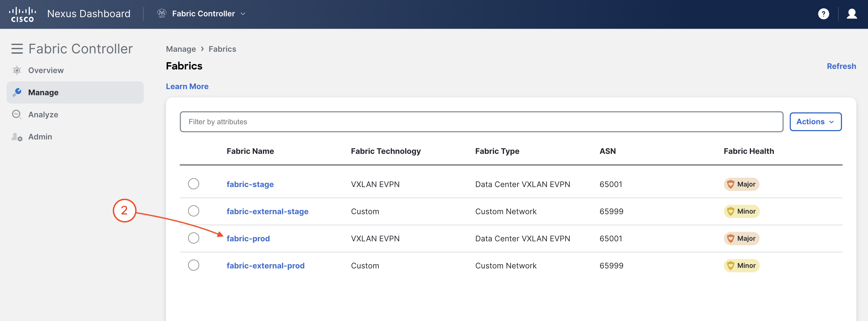Select the fabric-prod radio button
This screenshot has width=868, height=321.
193,238
